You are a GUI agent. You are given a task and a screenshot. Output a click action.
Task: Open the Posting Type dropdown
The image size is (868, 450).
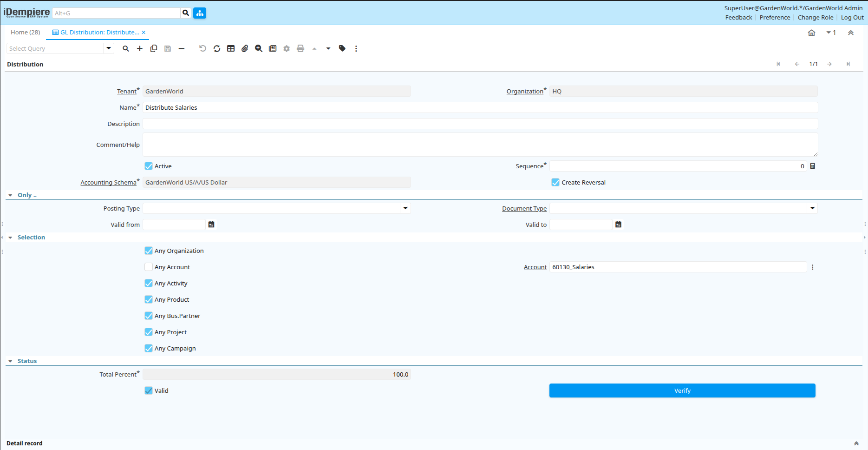405,208
